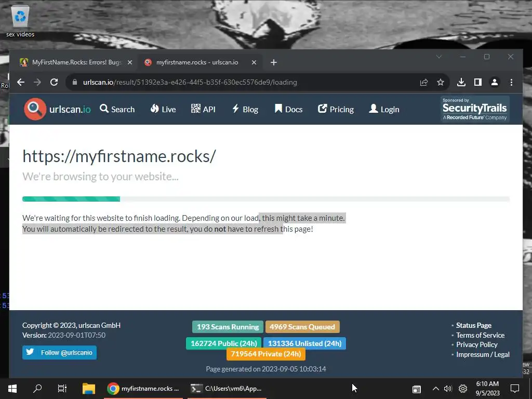The width and height of the screenshot is (532, 399).
Task: Open Recycle Bin desktop icon labeled sex videos
Action: tap(20, 22)
